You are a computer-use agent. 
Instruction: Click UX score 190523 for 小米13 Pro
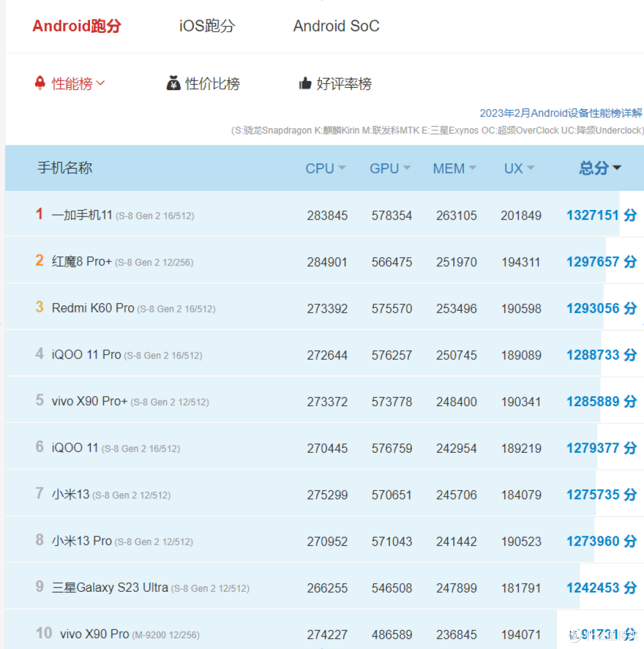coord(521,542)
